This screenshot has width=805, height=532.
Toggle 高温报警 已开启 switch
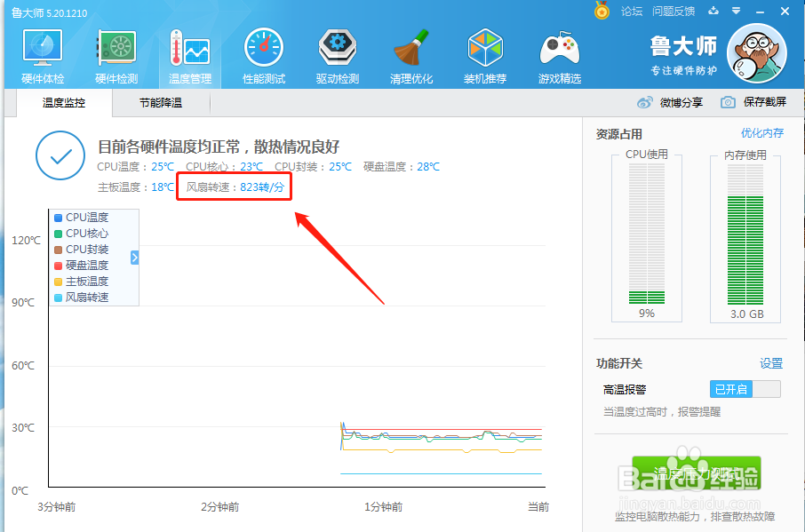pyautogui.click(x=745, y=389)
